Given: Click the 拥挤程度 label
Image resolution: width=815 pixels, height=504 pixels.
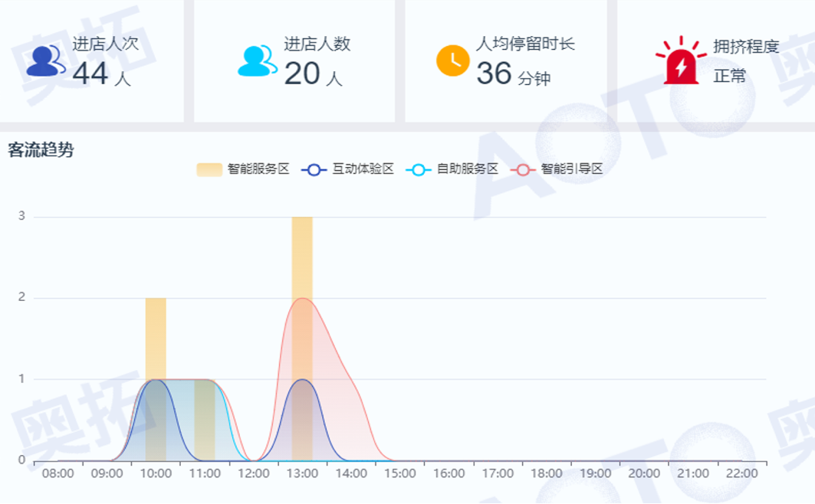Looking at the screenshot, I should 746,46.
